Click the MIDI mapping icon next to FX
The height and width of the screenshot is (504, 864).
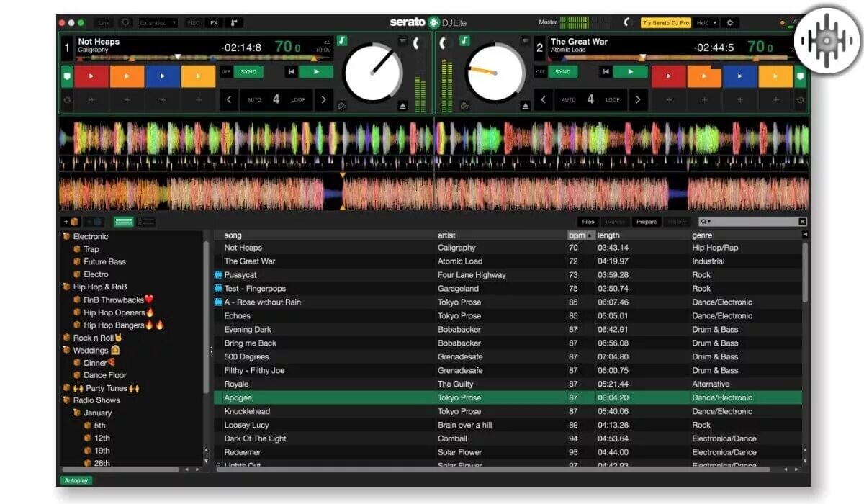233,23
